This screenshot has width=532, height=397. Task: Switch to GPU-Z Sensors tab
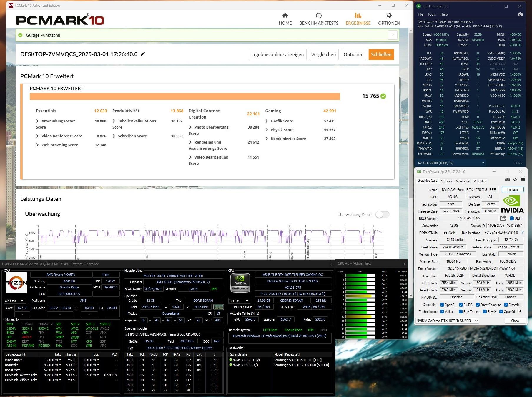pyautogui.click(x=446, y=181)
